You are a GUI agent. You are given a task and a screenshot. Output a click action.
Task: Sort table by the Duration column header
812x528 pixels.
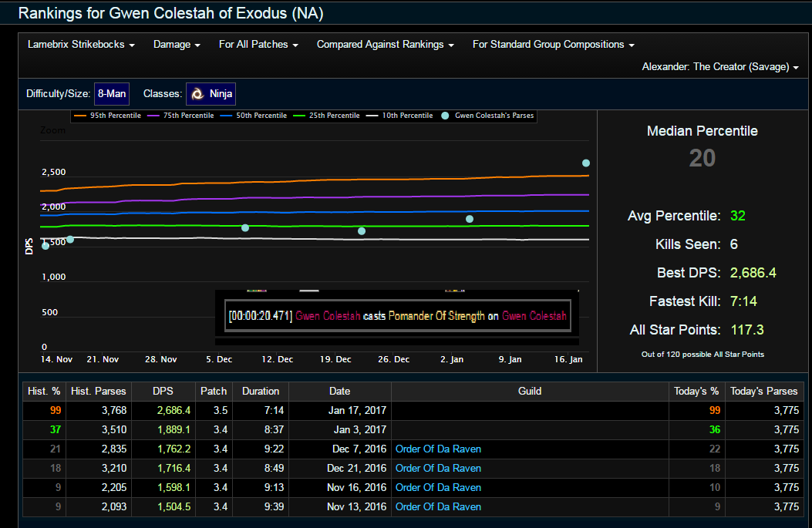click(260, 391)
